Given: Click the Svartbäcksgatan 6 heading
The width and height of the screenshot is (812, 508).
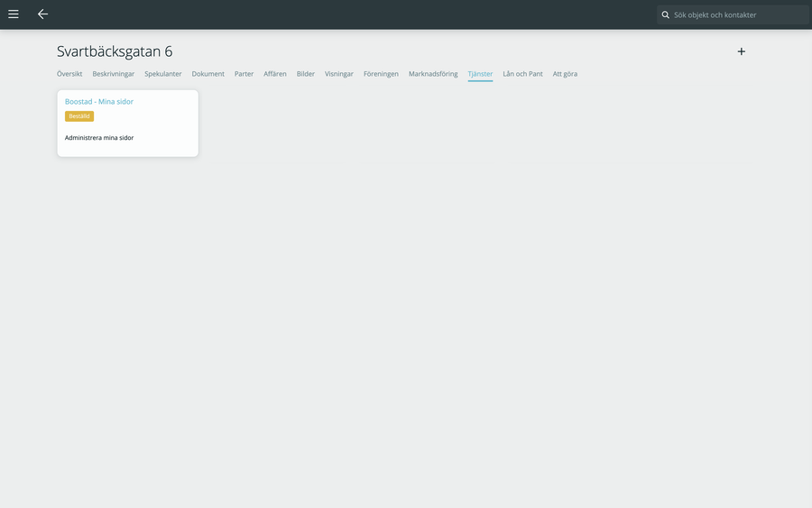Looking at the screenshot, I should [115, 51].
